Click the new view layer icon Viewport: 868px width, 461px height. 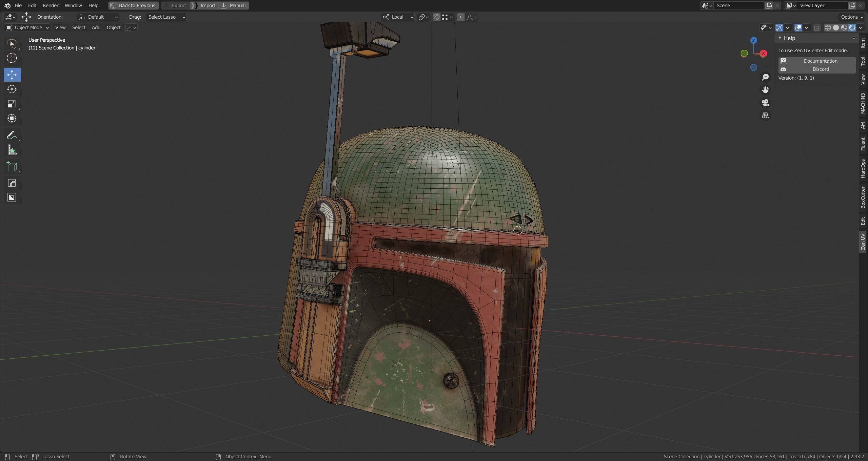tap(852, 5)
